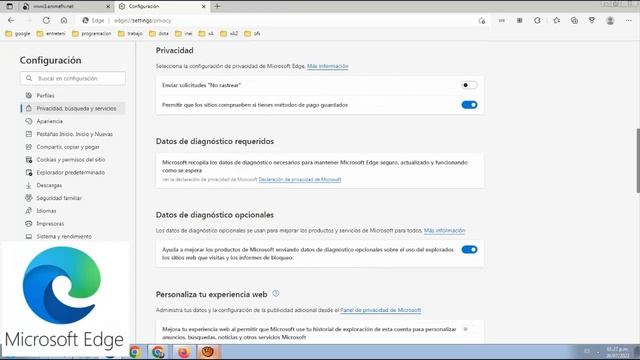The image size is (640, 360).
Task: Click the Buscar en configuración search field
Action: [73, 78]
